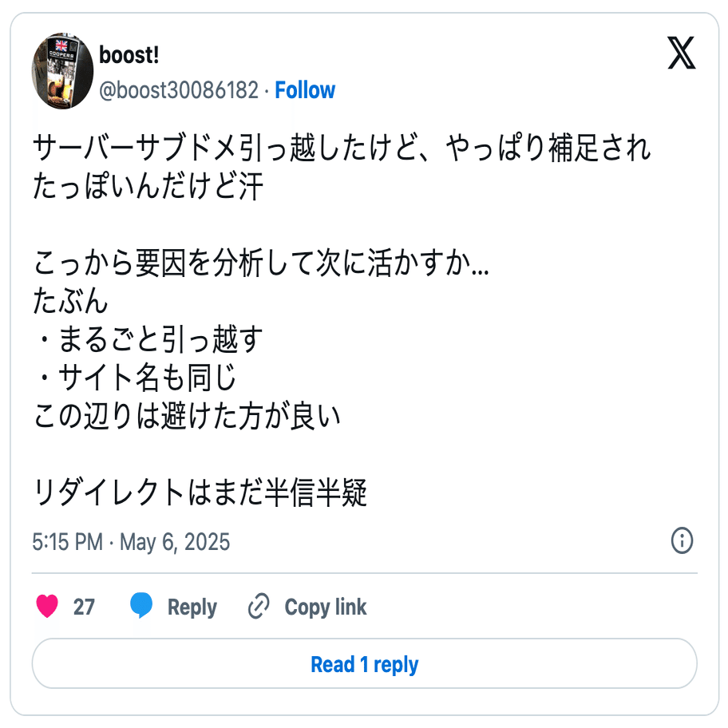Click the @boost30086182 handle
Image resolution: width=728 pixels, height=728 pixels.
coord(179,90)
